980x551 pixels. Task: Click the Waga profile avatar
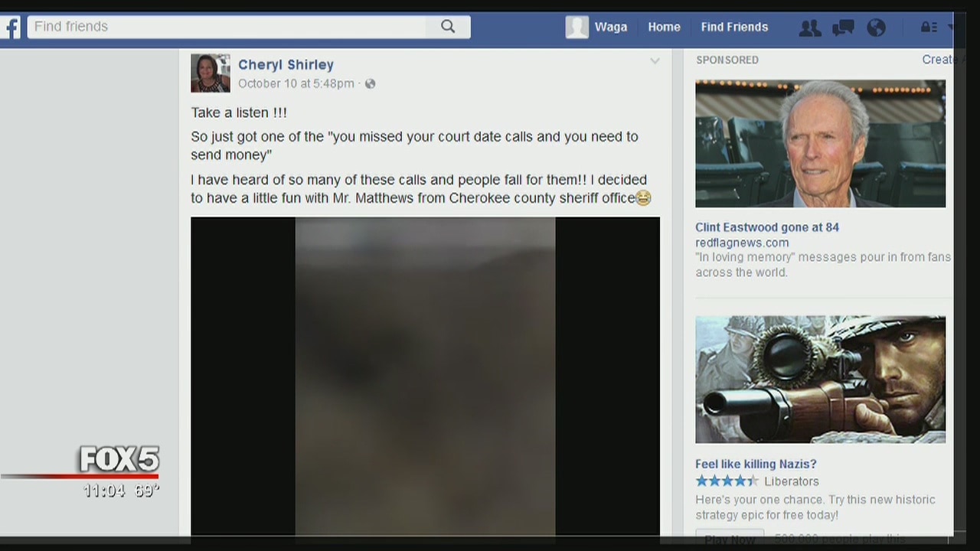click(x=577, y=27)
